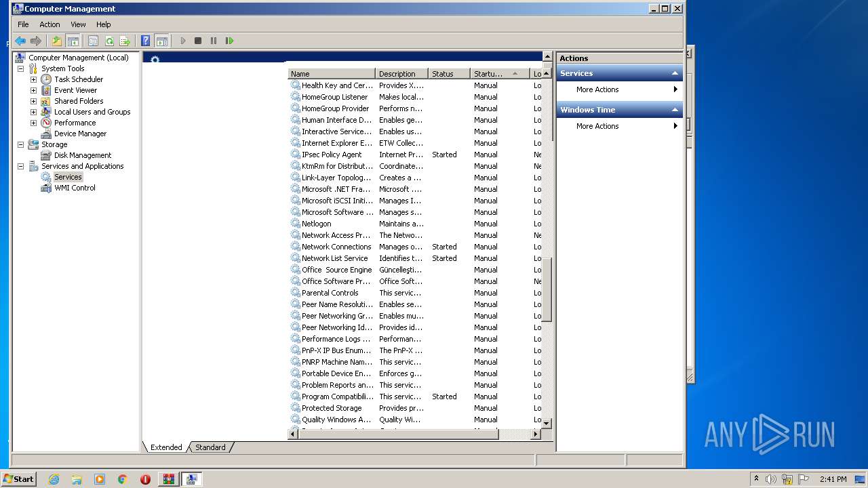Viewport: 868px width, 488px height.
Task: Click the scroll-down arrow of services list
Action: 547,423
